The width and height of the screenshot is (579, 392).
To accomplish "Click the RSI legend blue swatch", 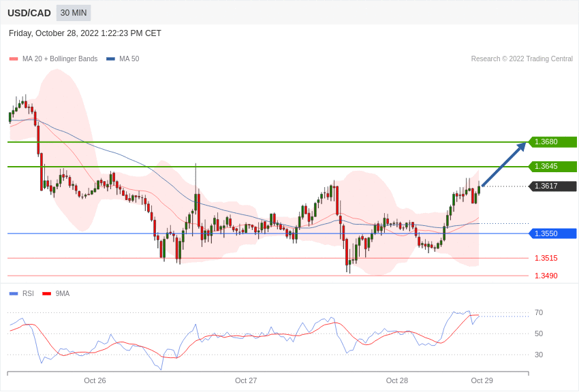I will (14, 293).
